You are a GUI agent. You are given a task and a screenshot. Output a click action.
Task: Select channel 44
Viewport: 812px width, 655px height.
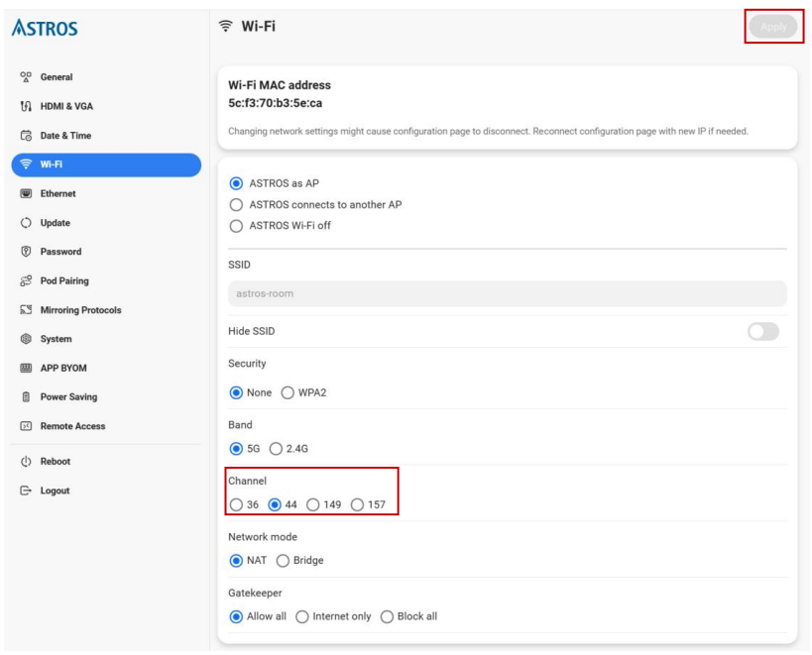(x=275, y=504)
